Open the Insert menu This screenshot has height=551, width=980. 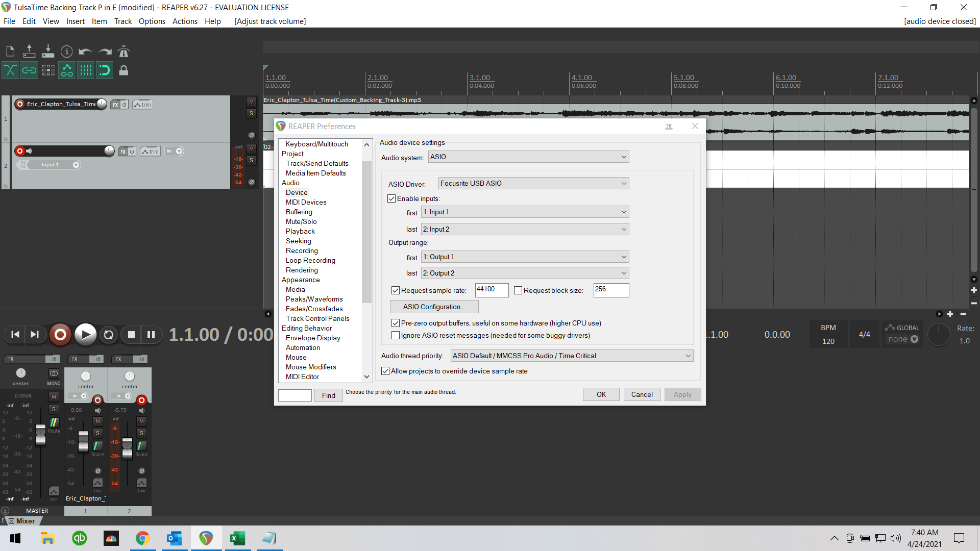76,21
